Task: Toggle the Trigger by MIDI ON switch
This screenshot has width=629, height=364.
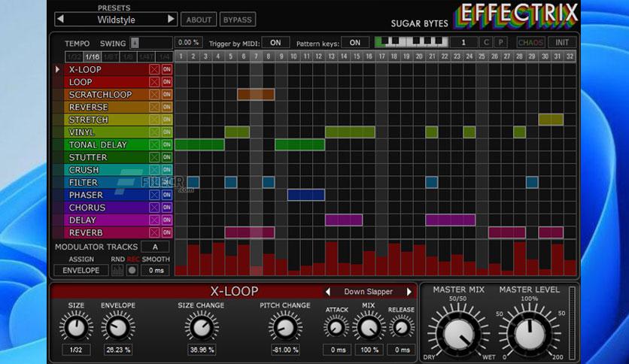Action: tap(275, 43)
